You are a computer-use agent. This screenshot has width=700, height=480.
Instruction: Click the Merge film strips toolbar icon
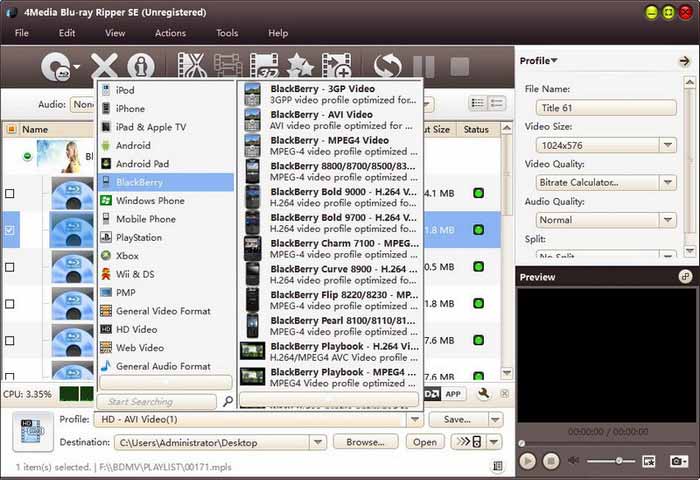coord(228,66)
